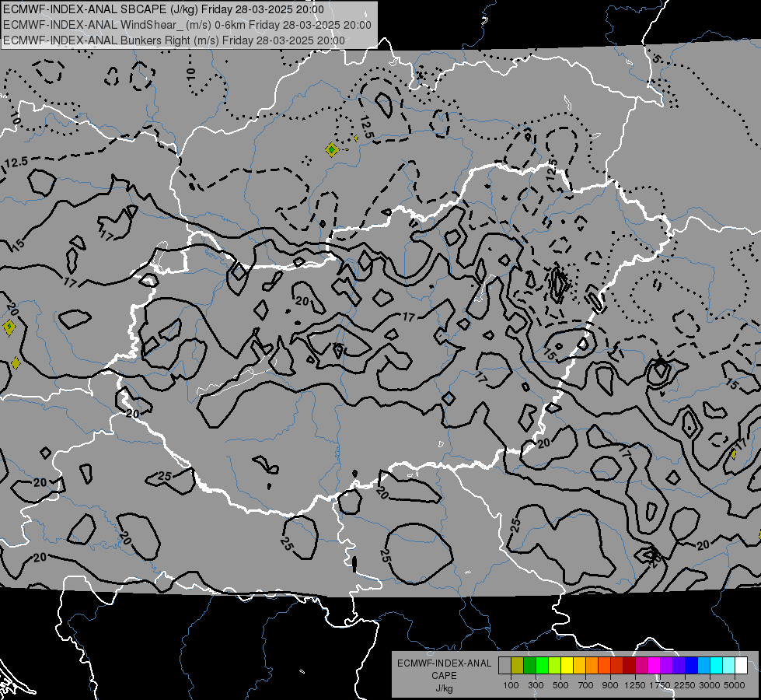This screenshot has width=761, height=700.
Task: Click the SBCAPE title line
Action: [x=163, y=9]
